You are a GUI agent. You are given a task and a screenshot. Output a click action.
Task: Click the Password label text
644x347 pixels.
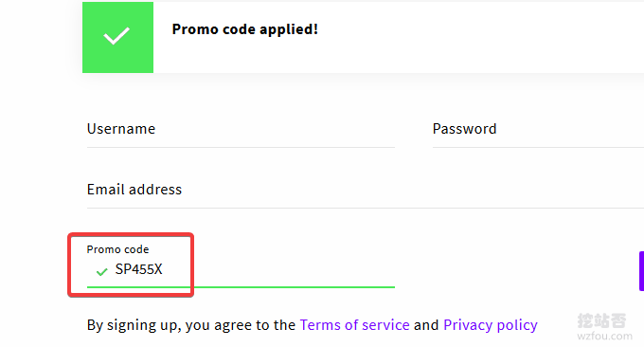pyautogui.click(x=464, y=129)
